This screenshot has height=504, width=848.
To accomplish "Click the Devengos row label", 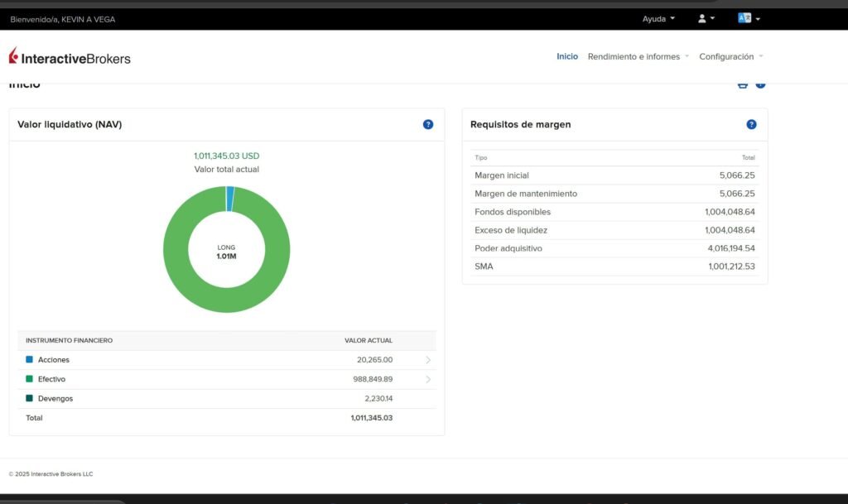I will click(55, 399).
